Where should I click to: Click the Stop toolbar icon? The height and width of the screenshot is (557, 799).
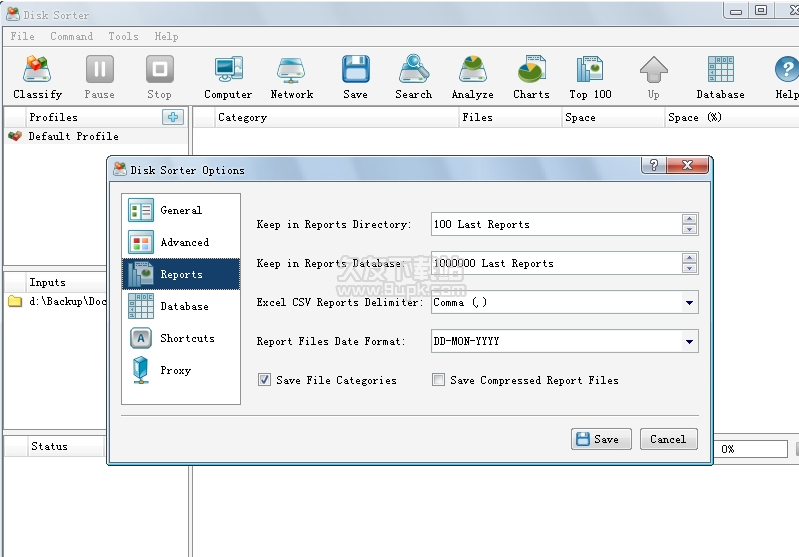[x=159, y=77]
